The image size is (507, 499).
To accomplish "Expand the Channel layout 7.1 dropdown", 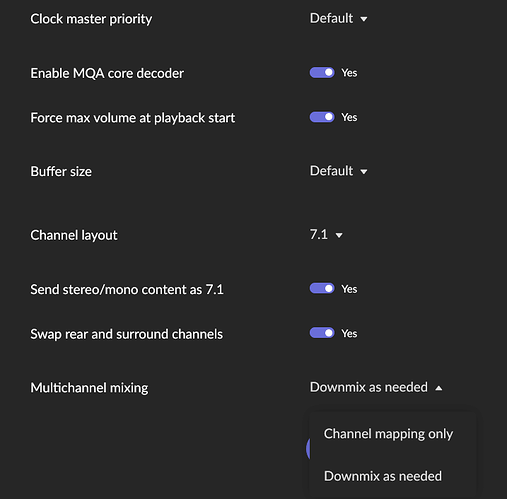I will (x=326, y=235).
